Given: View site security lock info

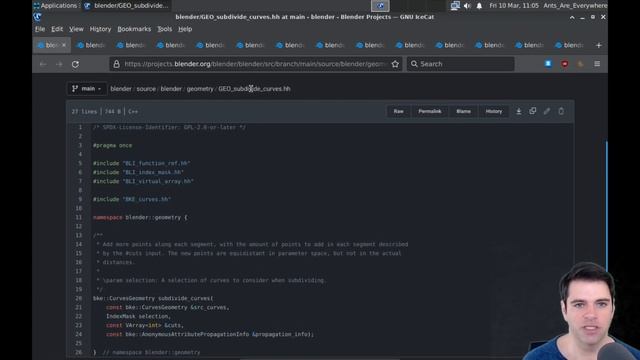Looking at the screenshot, I should tap(116, 64).
